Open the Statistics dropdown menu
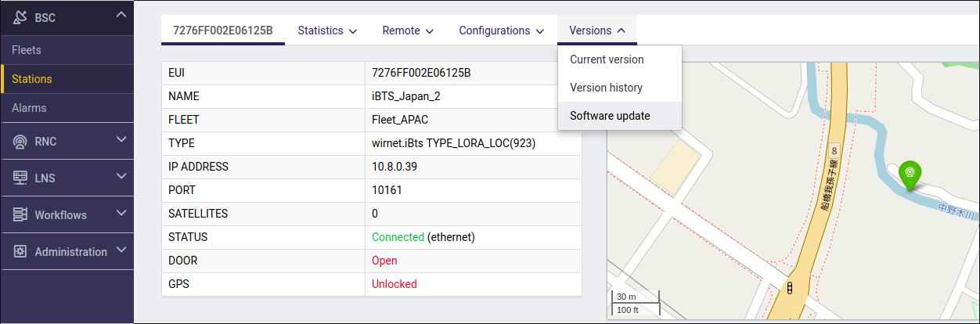Screen dimensions: 980x324 [x=327, y=31]
